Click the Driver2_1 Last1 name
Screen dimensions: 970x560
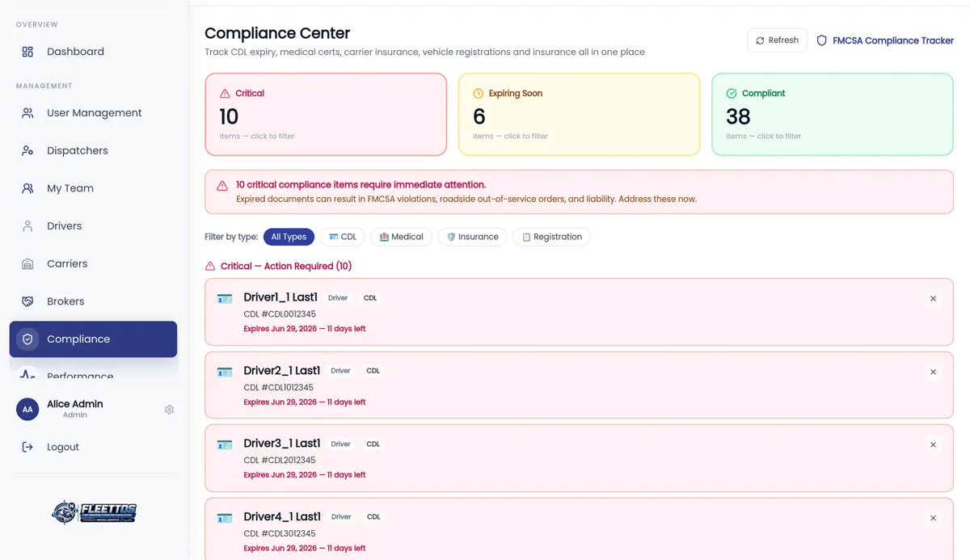(x=282, y=370)
